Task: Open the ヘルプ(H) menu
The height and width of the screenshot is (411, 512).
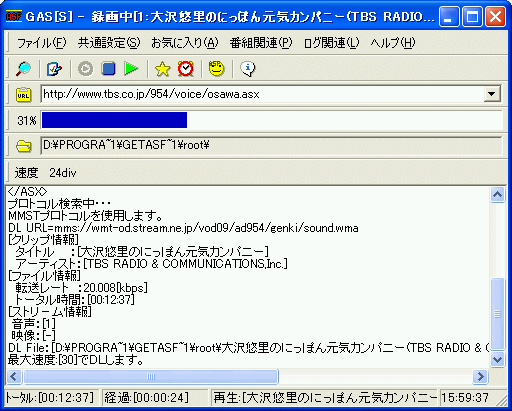Action: coord(393,43)
